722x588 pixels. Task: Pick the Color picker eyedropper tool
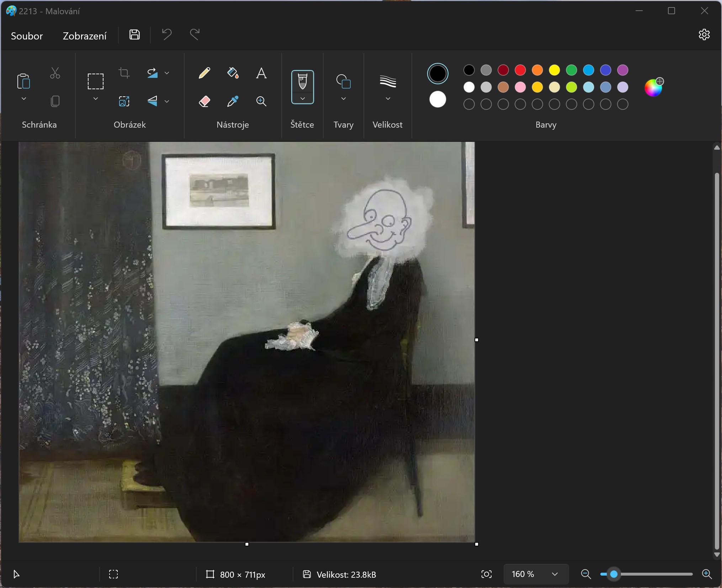(x=233, y=101)
